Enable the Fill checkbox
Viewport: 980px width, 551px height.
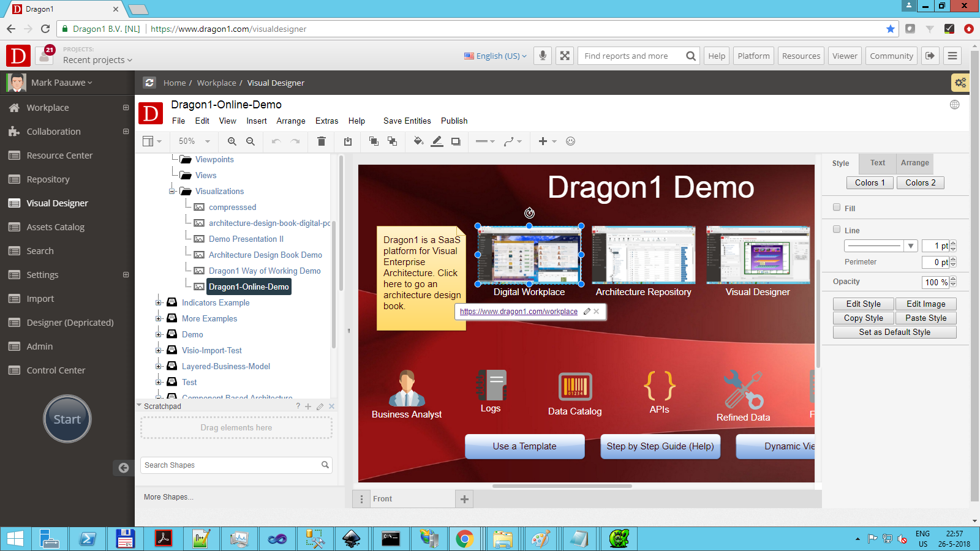837,208
